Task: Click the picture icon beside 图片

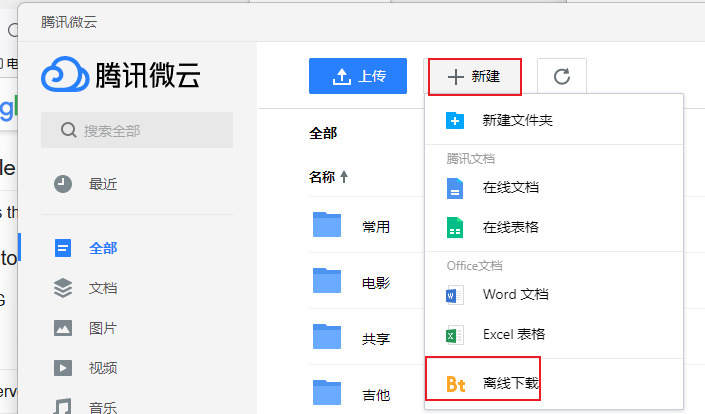Action: 63,328
